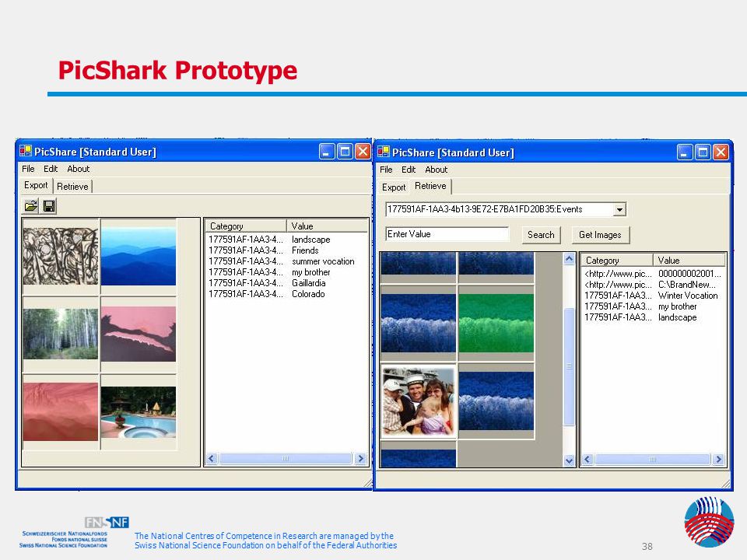Select the 'landscape' row in left list

click(286, 240)
